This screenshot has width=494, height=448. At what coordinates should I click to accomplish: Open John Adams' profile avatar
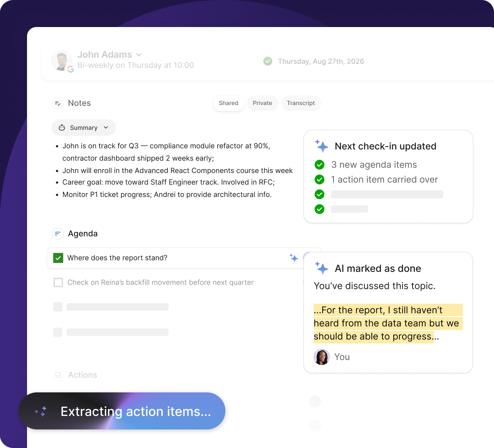62,60
